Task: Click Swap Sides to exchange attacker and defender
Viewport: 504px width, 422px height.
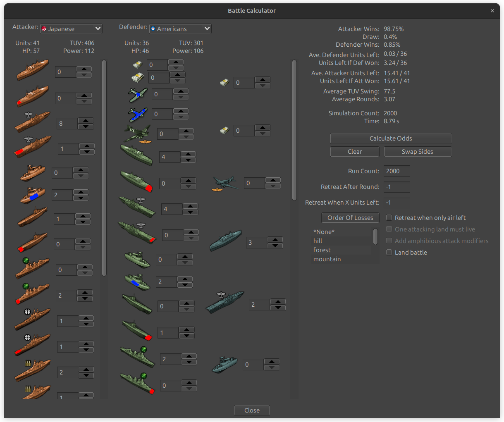Action: [418, 152]
